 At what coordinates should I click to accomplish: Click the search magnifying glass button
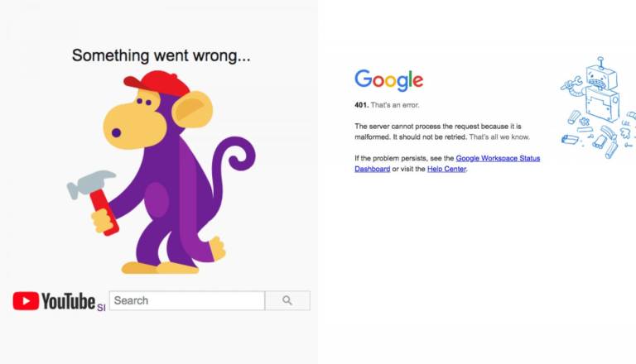pos(287,300)
